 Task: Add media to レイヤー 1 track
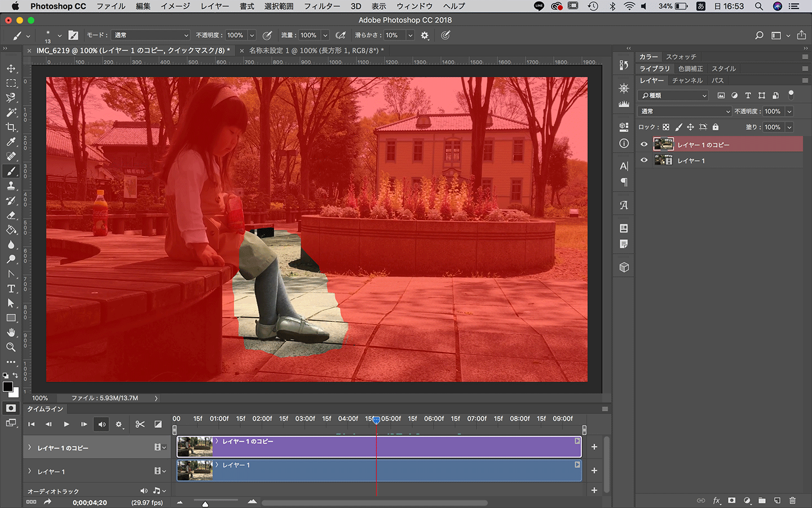(594, 470)
